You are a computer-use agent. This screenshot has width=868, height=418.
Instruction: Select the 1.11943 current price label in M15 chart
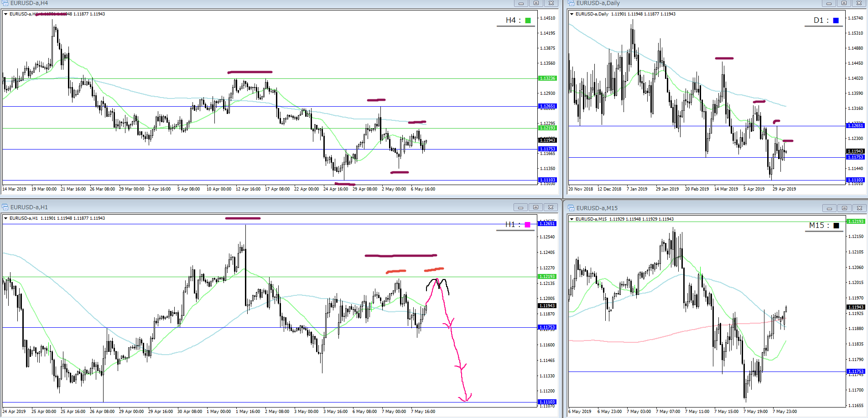(855, 307)
